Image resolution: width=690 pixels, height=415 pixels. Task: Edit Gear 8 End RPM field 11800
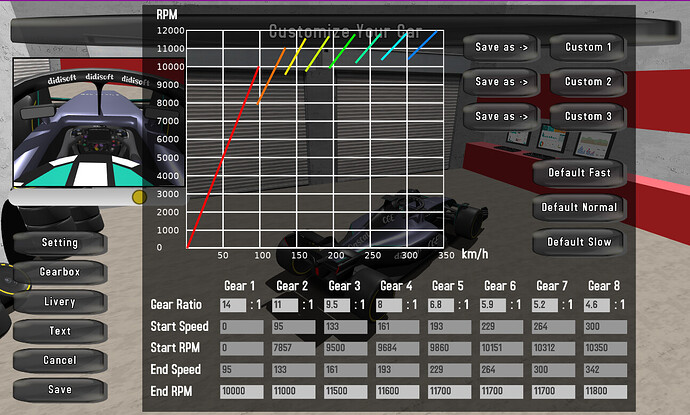(x=605, y=392)
